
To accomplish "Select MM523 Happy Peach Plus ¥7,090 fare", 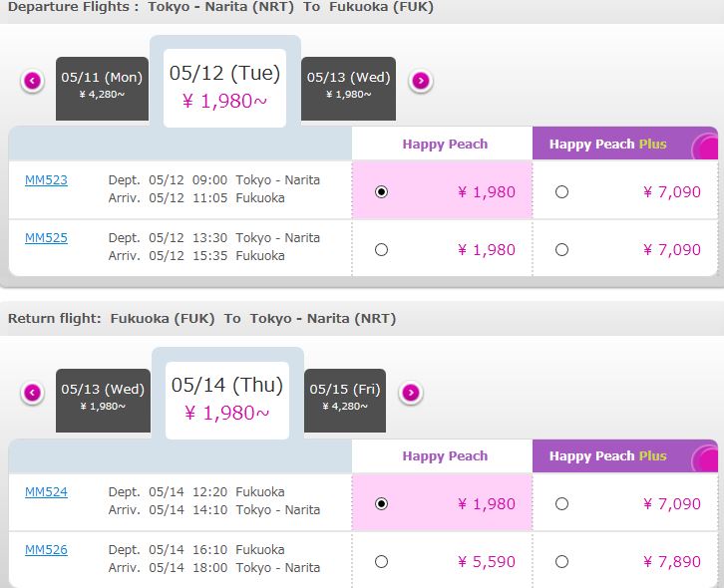I will coord(561,192).
